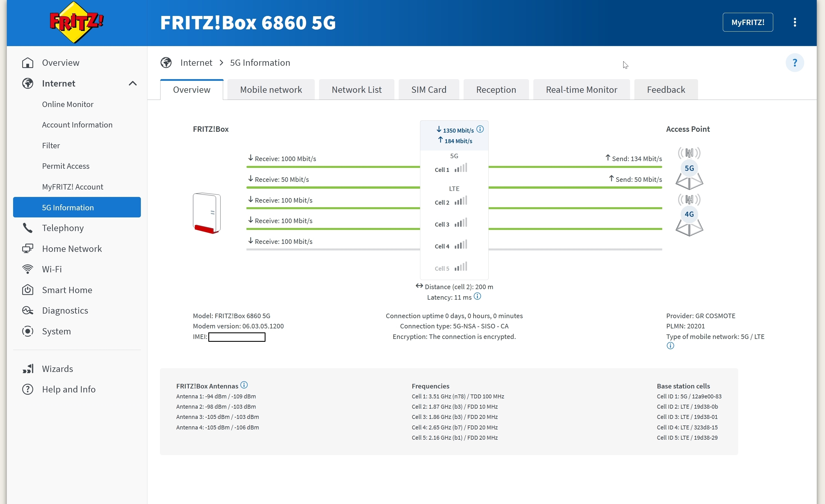Switch to the Mobile network tab
The width and height of the screenshot is (825, 504).
tap(271, 90)
